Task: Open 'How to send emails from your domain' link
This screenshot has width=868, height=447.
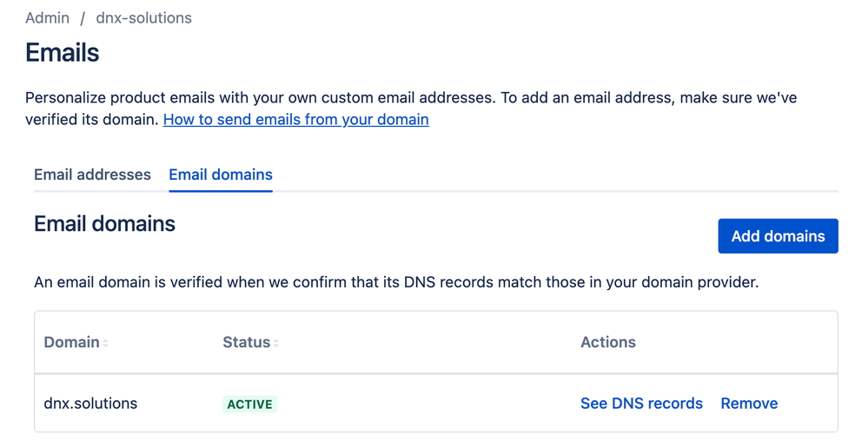Action: point(295,119)
